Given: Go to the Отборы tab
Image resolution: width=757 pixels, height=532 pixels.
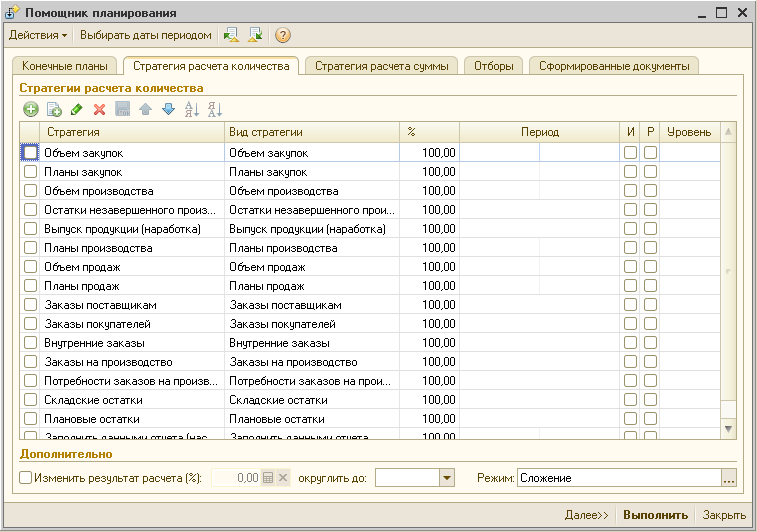Looking at the screenshot, I should click(493, 66).
